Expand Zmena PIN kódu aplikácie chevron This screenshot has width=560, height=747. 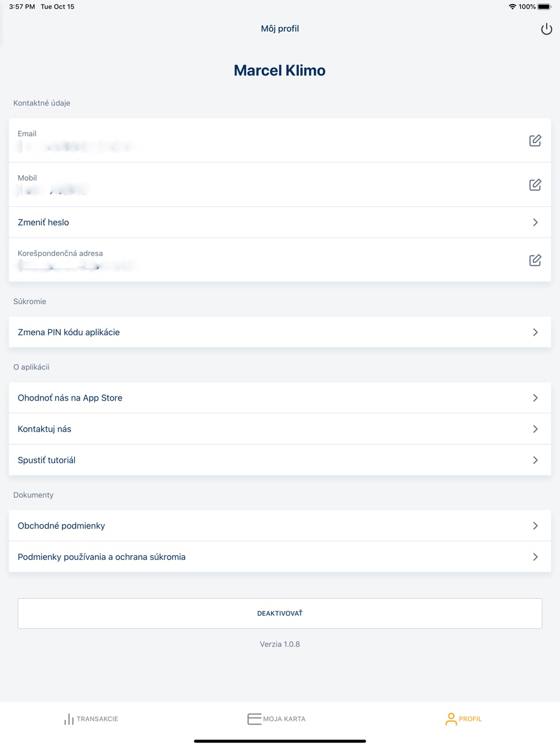pyautogui.click(x=535, y=332)
